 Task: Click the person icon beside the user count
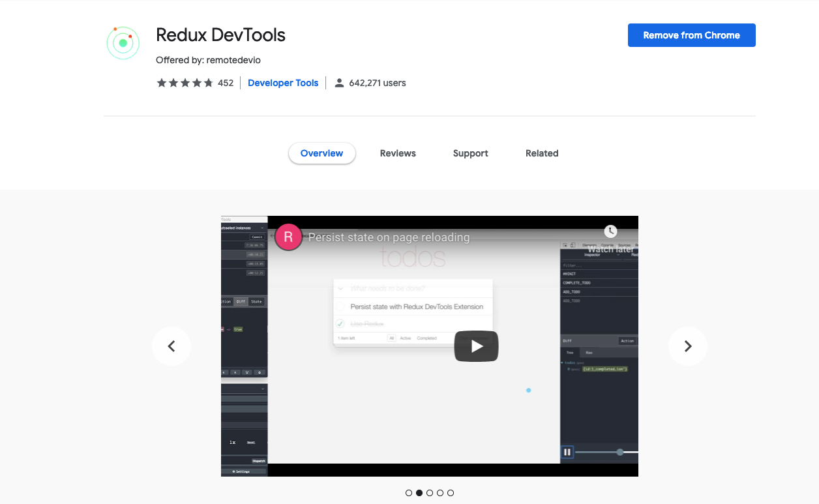[339, 83]
